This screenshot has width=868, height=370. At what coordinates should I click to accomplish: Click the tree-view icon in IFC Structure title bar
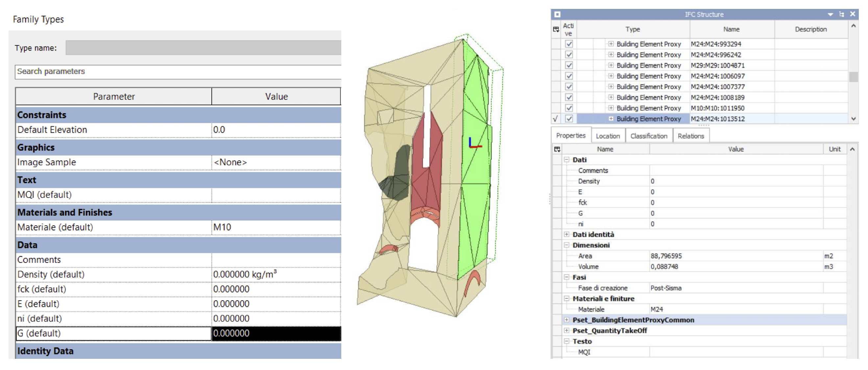pos(841,14)
